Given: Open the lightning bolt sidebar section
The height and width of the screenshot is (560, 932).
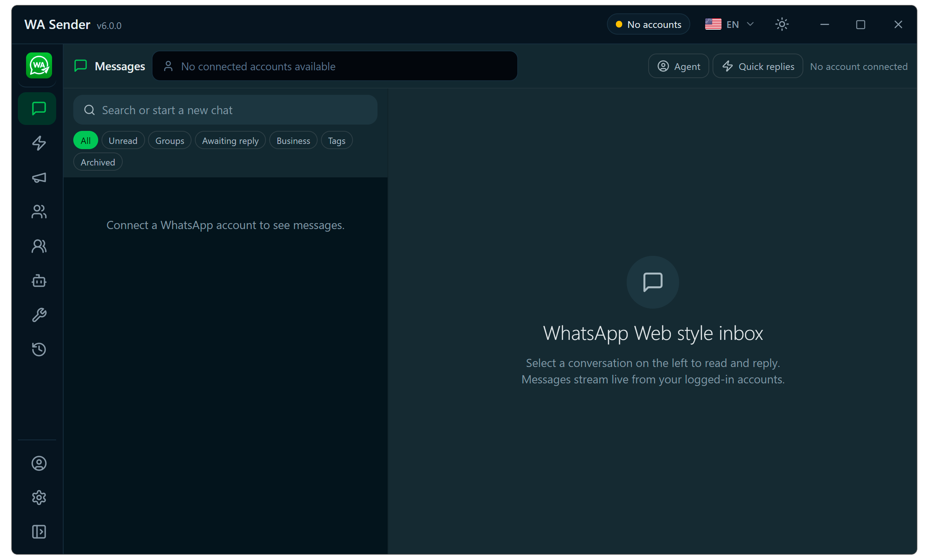Looking at the screenshot, I should (39, 143).
